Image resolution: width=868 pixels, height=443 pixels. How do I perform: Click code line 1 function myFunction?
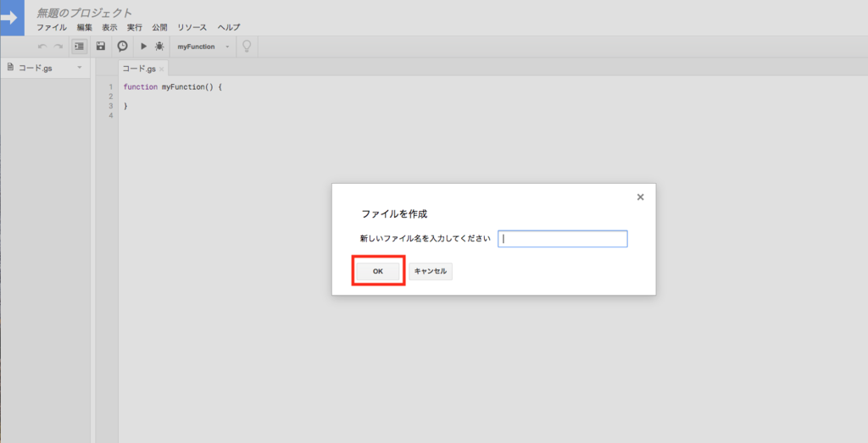tap(173, 87)
